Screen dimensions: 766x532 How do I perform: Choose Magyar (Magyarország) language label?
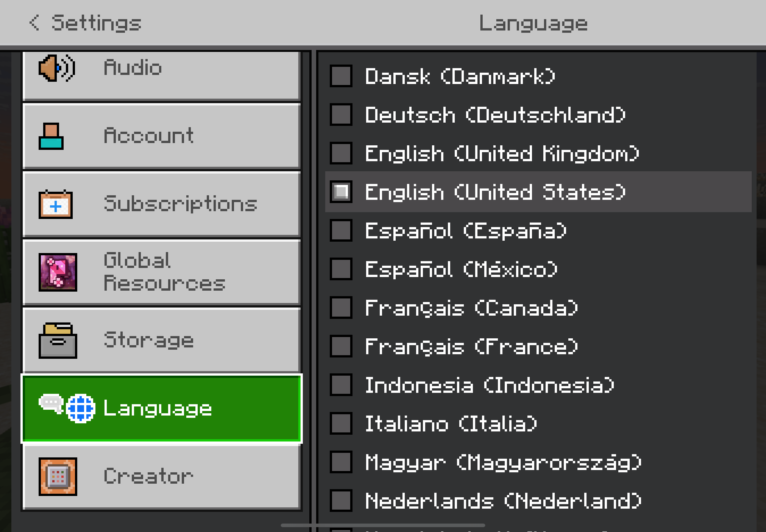coord(503,462)
